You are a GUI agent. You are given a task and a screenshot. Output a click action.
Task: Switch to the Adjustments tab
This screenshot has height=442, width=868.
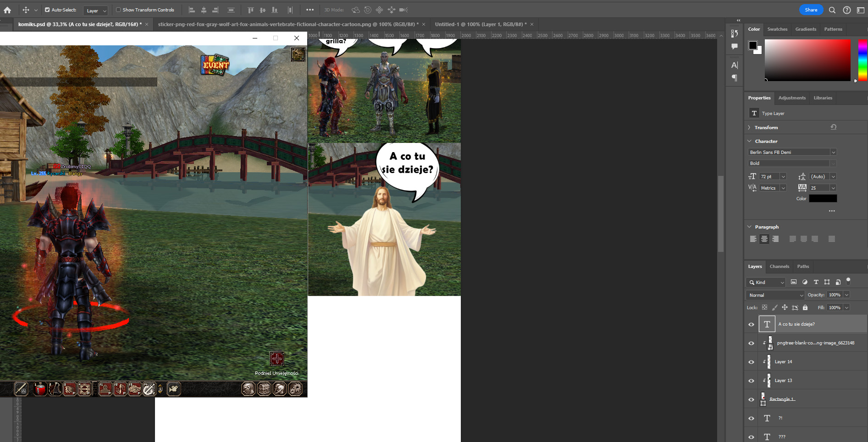click(792, 98)
